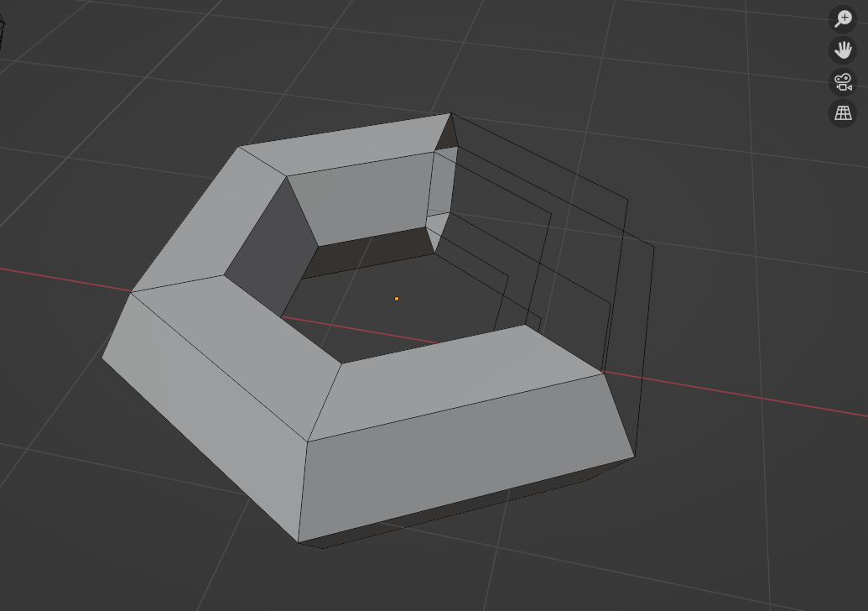This screenshot has width=868, height=611.
Task: Toggle the camera view icon
Action: click(843, 82)
